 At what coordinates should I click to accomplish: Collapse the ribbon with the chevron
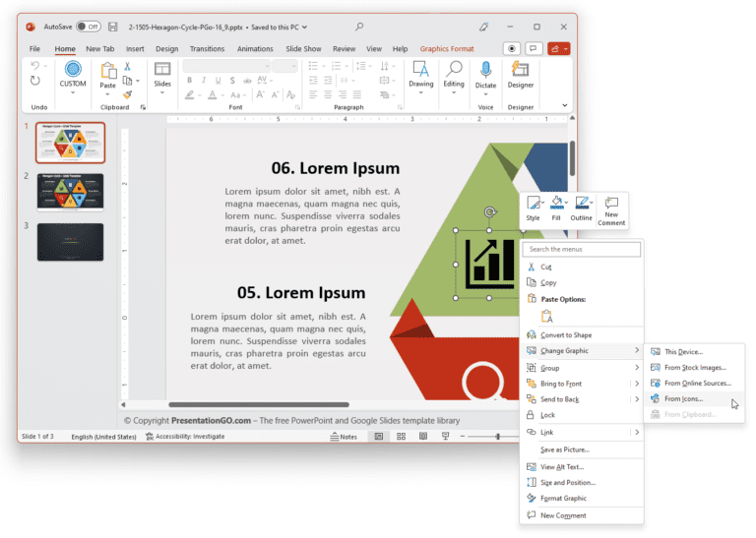565,105
